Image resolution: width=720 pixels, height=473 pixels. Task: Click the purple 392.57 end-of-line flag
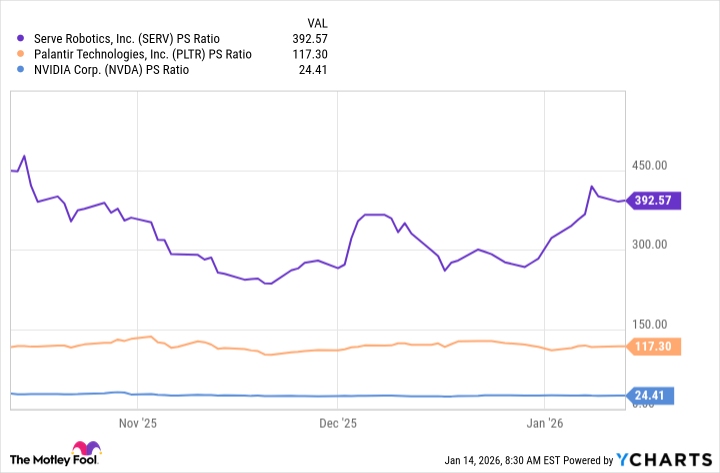[x=653, y=201]
